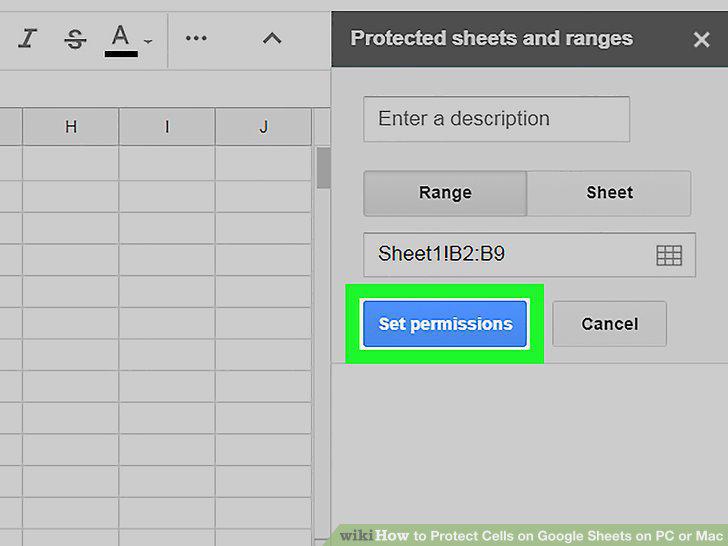
Task: Select column I header
Action: [167, 126]
